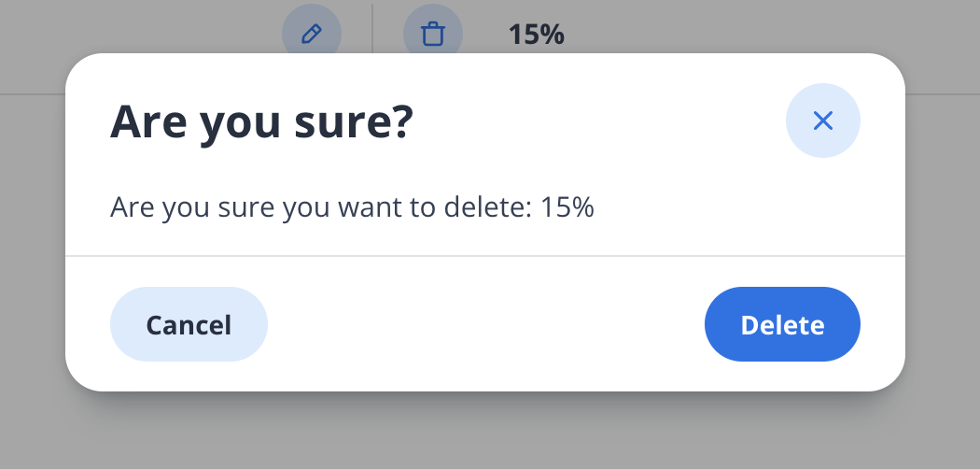
Task: Click the delete confirmation message text
Action: click(352, 206)
